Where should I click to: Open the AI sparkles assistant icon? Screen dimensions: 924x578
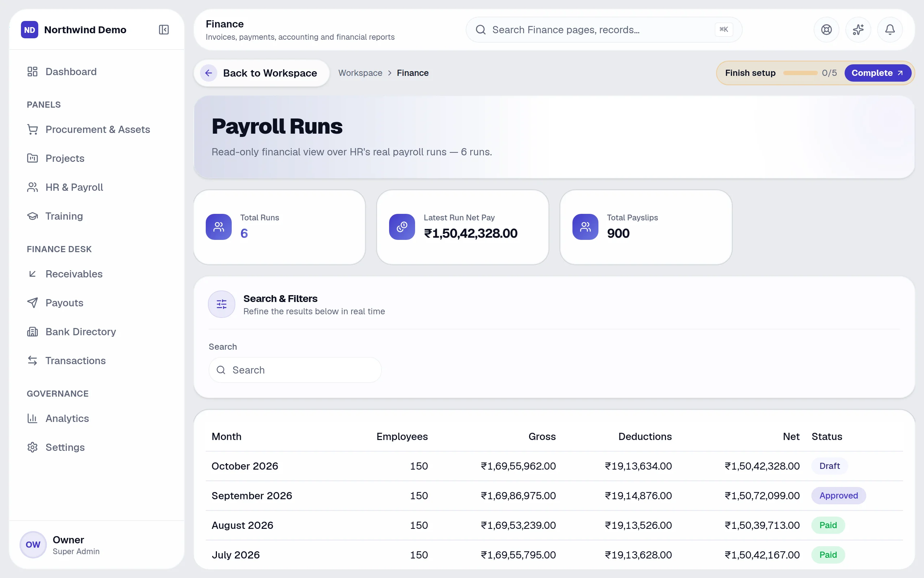click(x=858, y=29)
